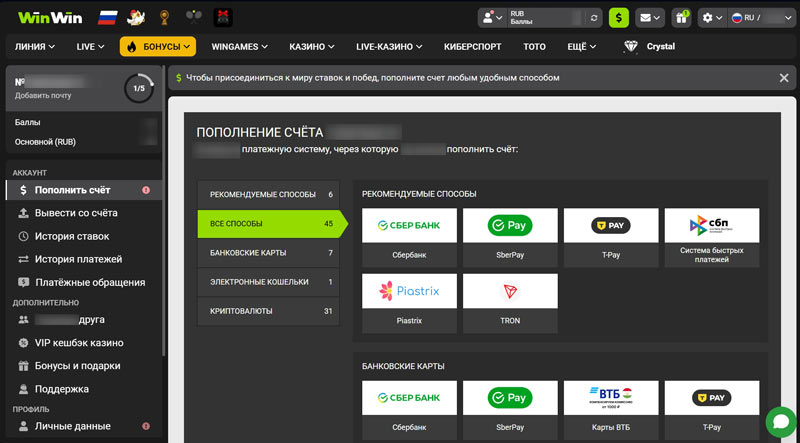
Task: Refresh the RUB balance with reload icon
Action: pyautogui.click(x=593, y=18)
